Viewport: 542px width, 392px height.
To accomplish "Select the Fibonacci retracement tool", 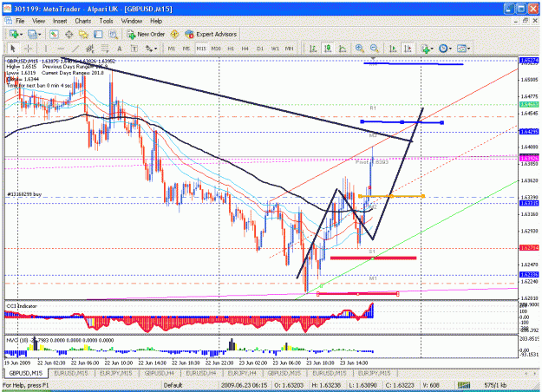I will pos(105,49).
